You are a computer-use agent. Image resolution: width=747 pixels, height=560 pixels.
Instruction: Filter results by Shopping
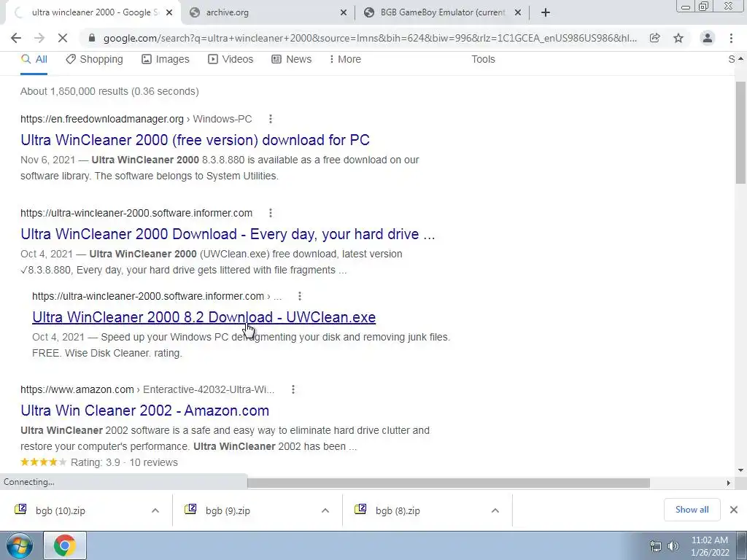click(x=94, y=59)
